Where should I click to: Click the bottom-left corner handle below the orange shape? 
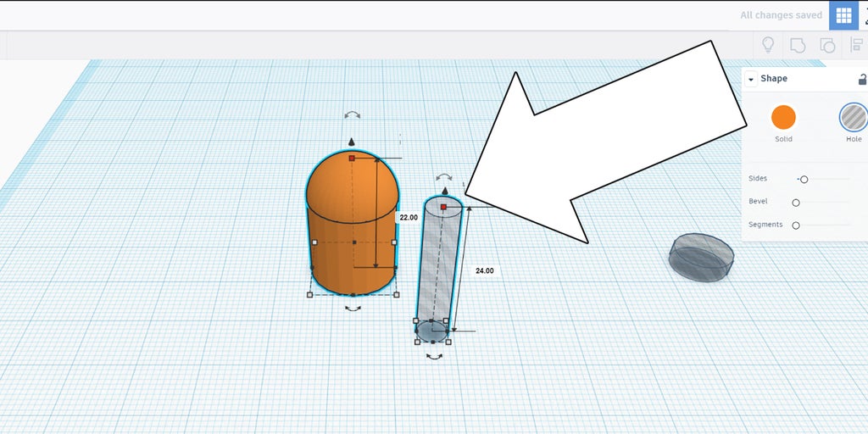pos(309,295)
